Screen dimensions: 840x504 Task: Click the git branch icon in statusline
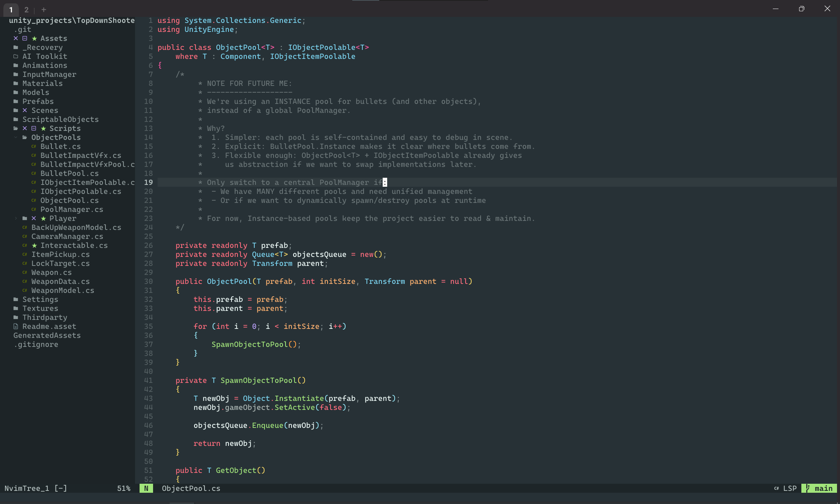(808, 488)
